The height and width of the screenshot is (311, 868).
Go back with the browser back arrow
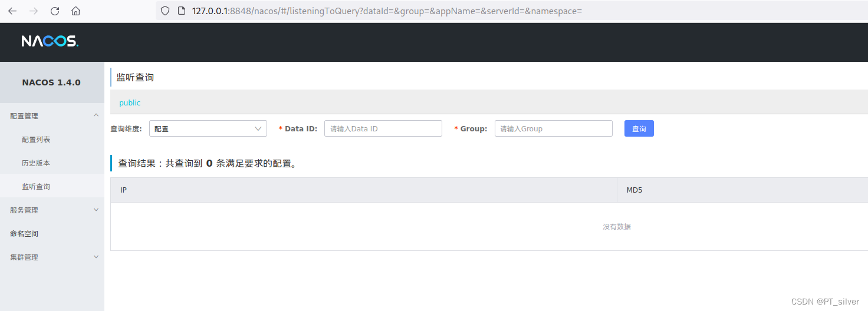[x=12, y=11]
